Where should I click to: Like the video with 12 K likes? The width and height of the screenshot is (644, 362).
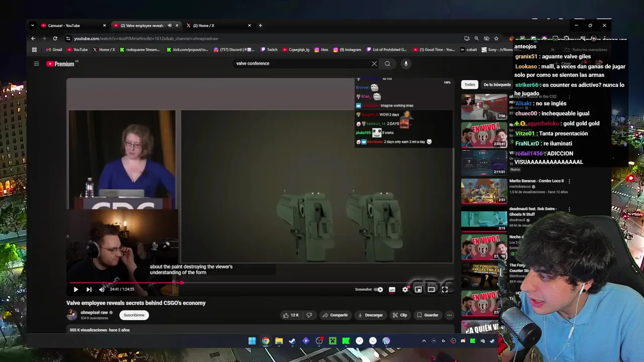pos(291,315)
